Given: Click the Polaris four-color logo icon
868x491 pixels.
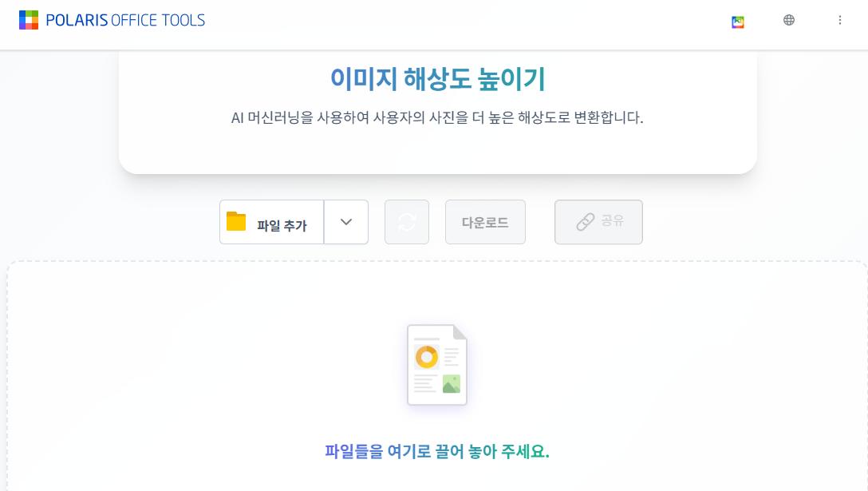Looking at the screenshot, I should (29, 20).
